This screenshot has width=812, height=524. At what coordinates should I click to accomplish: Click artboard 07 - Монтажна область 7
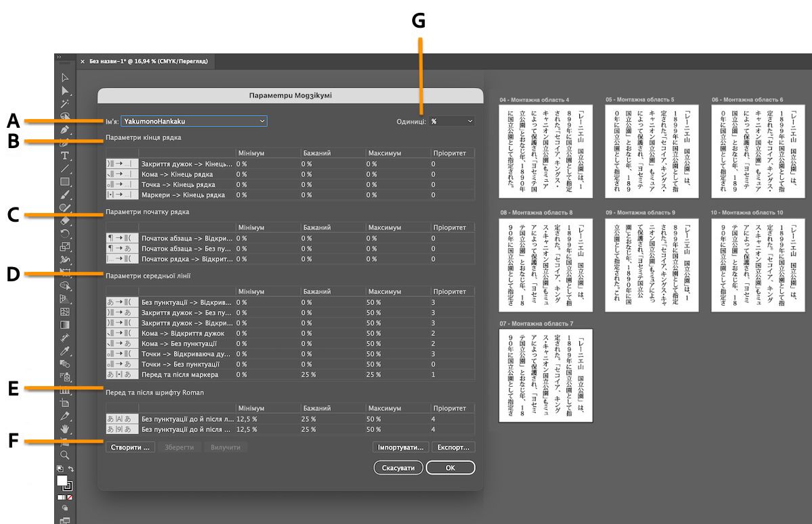[x=545, y=375]
